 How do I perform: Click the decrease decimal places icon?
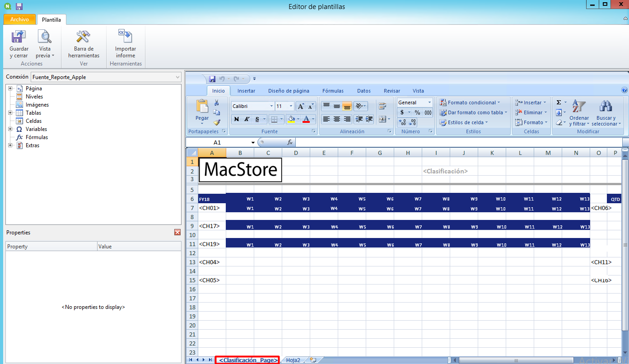412,122
